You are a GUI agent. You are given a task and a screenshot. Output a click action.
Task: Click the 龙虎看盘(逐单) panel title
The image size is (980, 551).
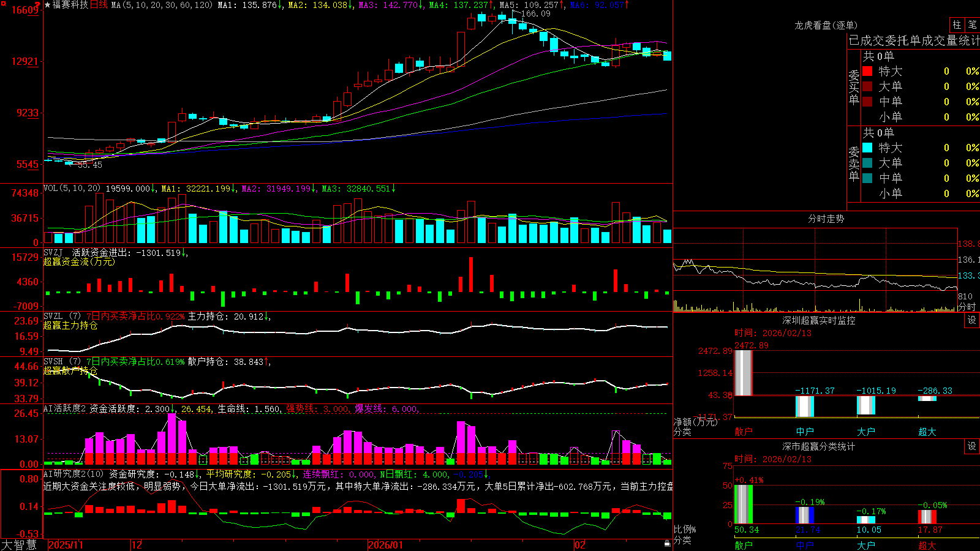[x=826, y=26]
